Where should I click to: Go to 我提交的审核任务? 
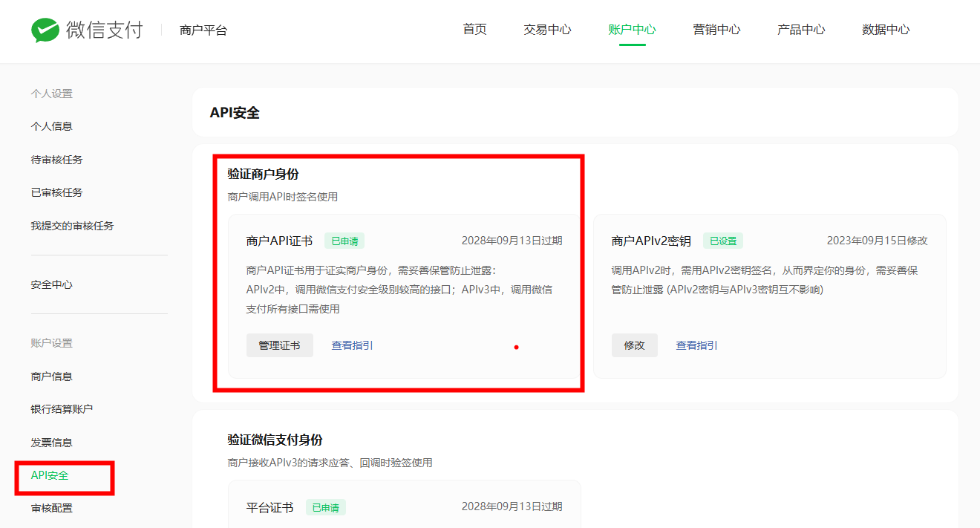pos(72,226)
